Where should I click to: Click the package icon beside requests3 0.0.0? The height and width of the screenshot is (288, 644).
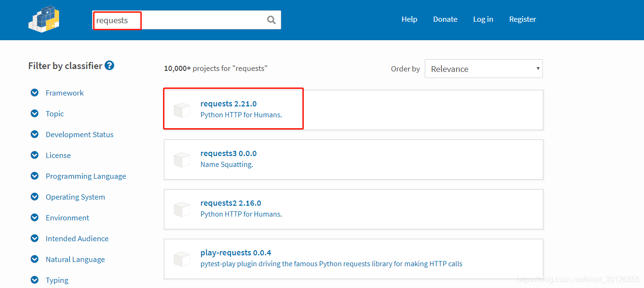(181, 159)
